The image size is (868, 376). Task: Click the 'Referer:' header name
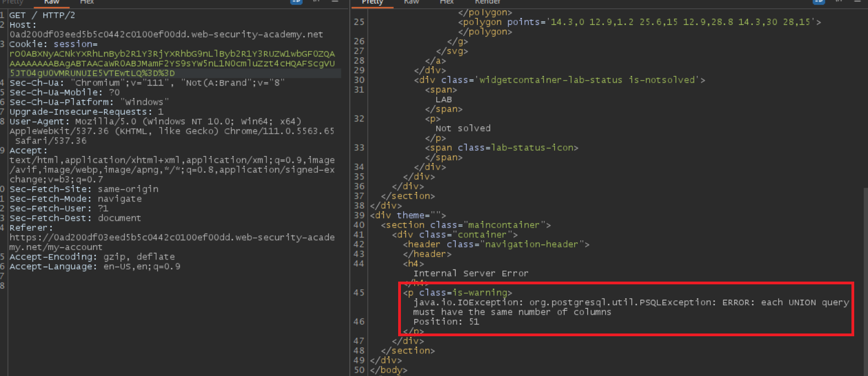coord(31,227)
